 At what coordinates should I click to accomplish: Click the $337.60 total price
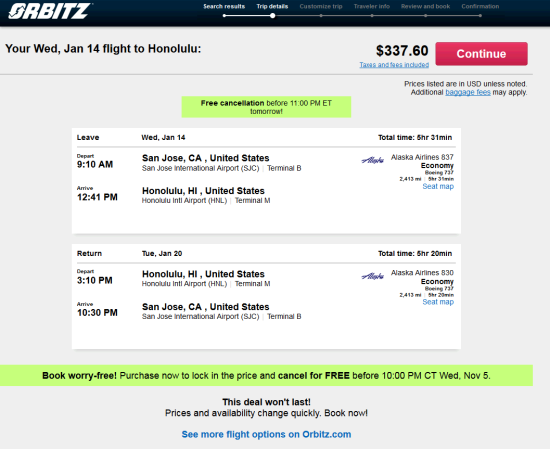click(402, 51)
